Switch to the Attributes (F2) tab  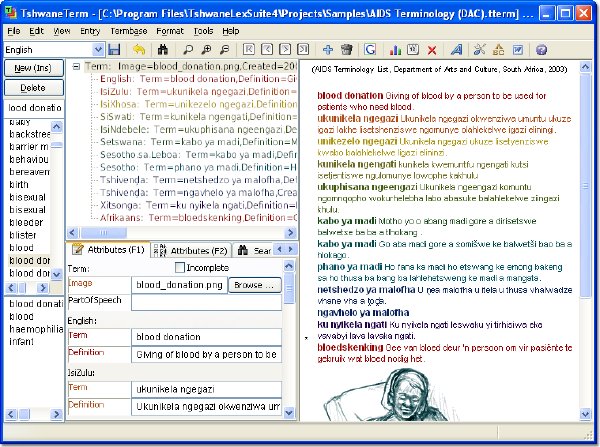[191, 251]
